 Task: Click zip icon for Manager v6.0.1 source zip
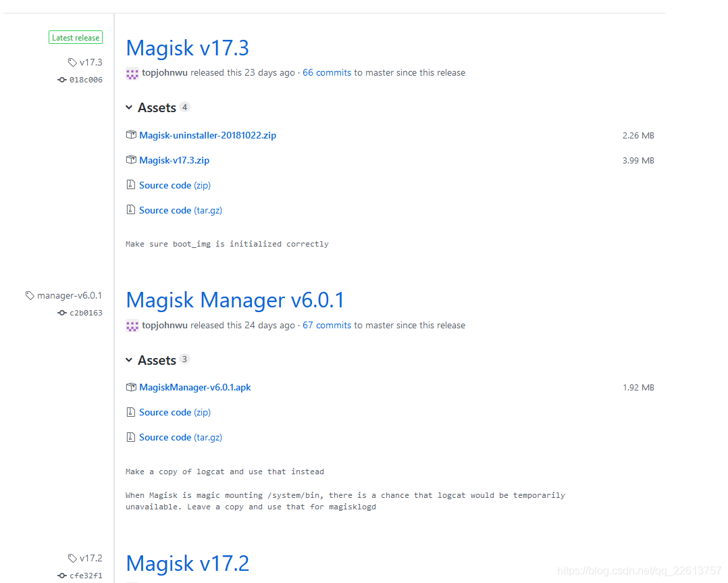coord(131,412)
